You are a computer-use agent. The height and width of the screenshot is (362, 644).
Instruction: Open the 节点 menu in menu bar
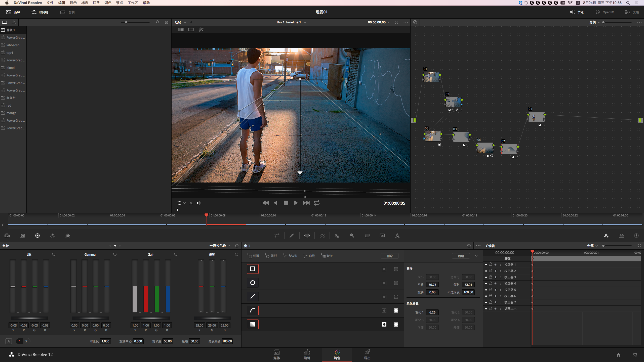pos(119,3)
